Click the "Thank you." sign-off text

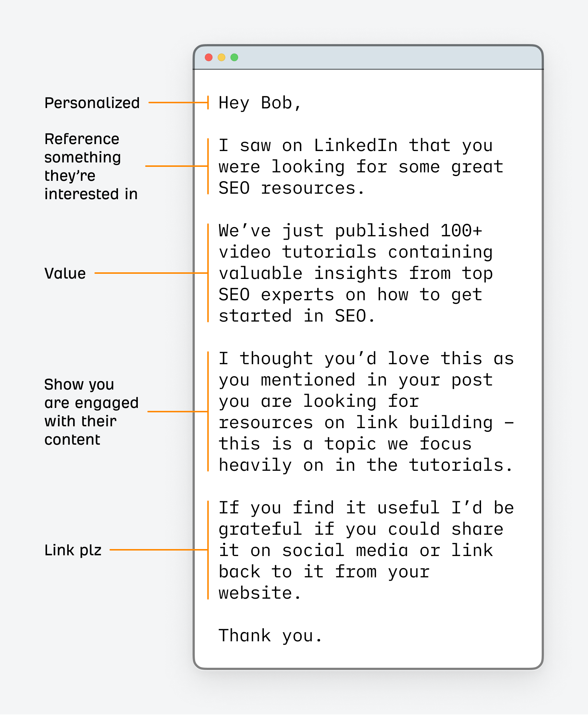(x=270, y=636)
